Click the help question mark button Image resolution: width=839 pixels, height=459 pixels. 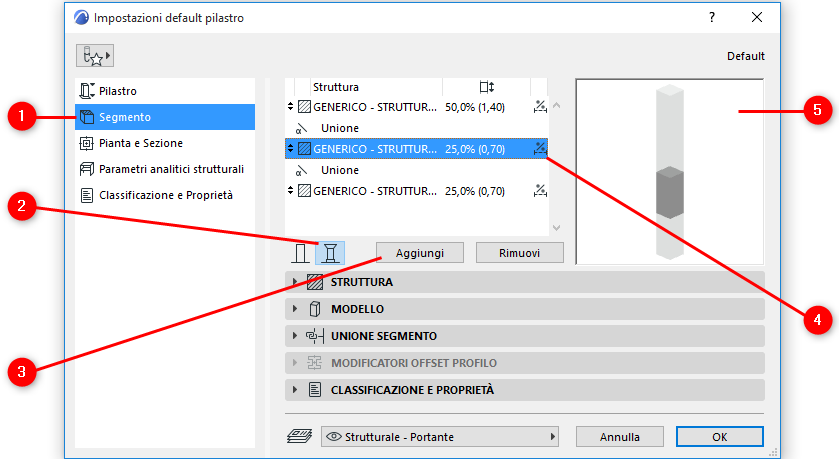[712, 18]
